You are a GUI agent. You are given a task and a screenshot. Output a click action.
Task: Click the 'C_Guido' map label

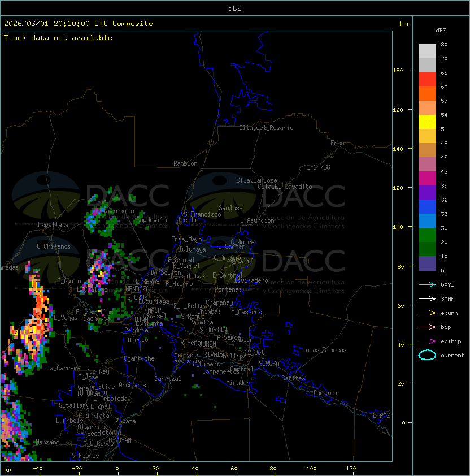click(x=69, y=281)
